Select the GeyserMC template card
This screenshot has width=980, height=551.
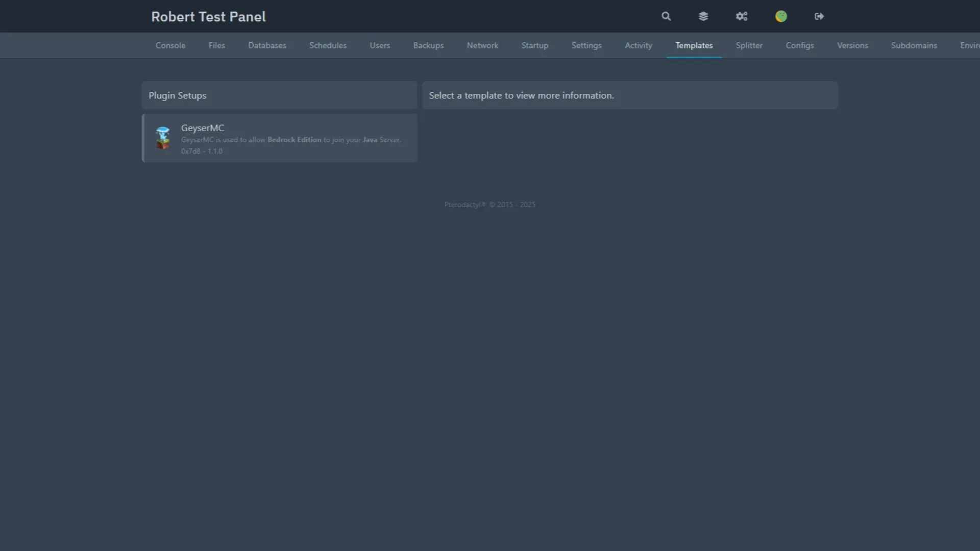(x=279, y=138)
